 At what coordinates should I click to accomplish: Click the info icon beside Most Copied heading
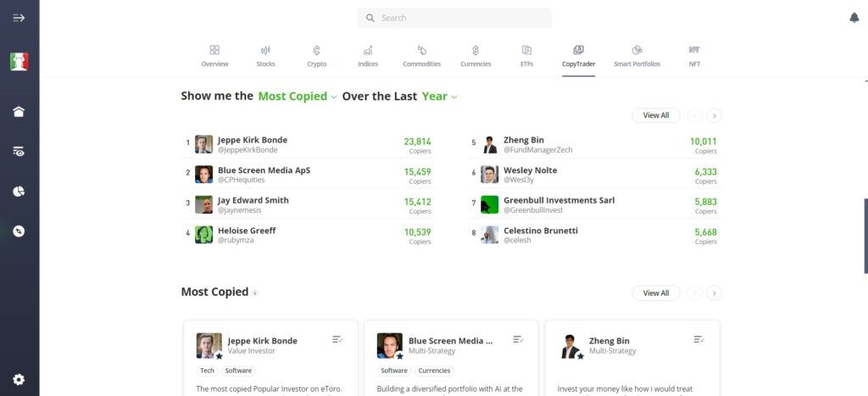254,293
